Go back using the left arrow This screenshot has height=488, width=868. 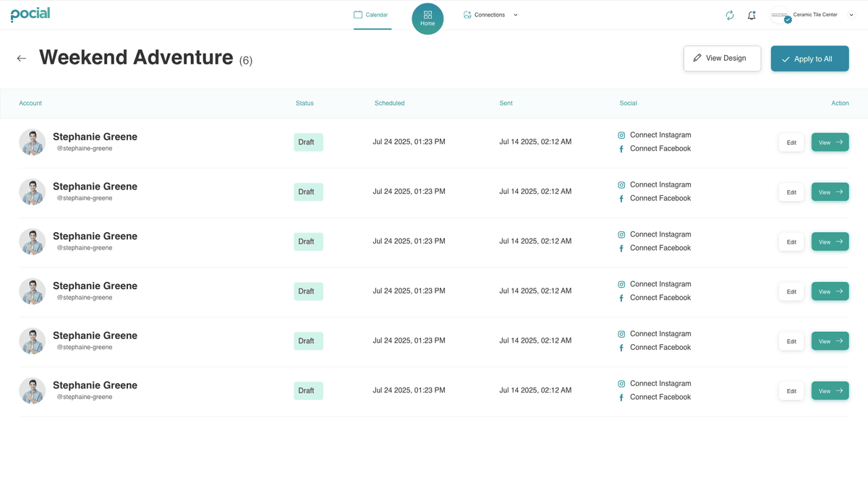tap(22, 59)
